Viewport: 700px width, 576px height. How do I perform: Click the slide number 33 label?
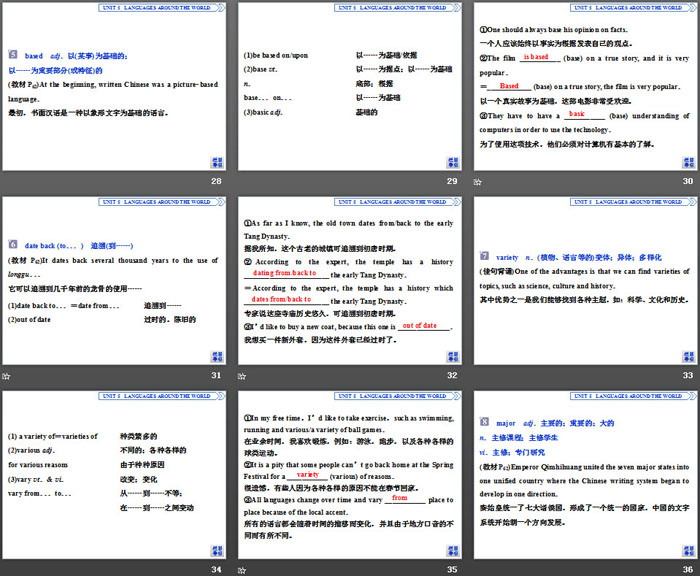[688, 375]
